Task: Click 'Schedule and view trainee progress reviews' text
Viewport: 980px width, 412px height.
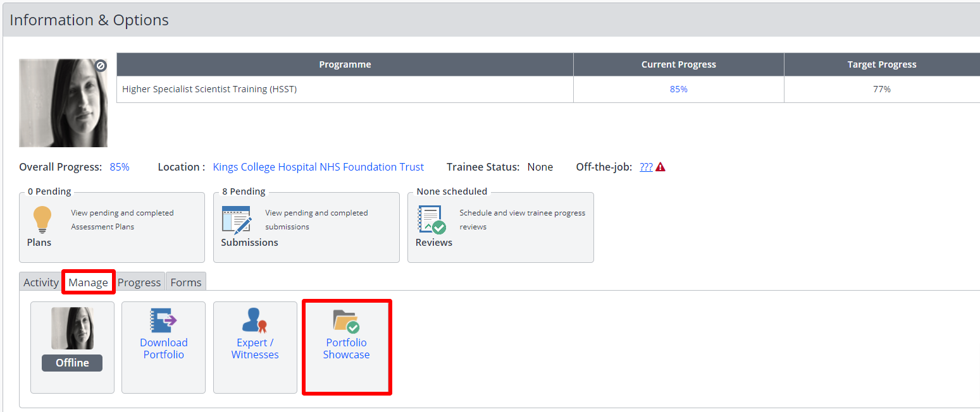Action: coord(523,220)
